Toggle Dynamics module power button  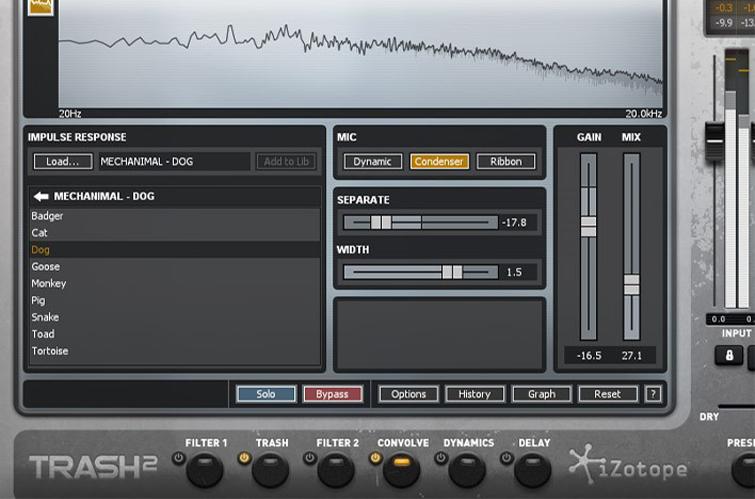441,458
